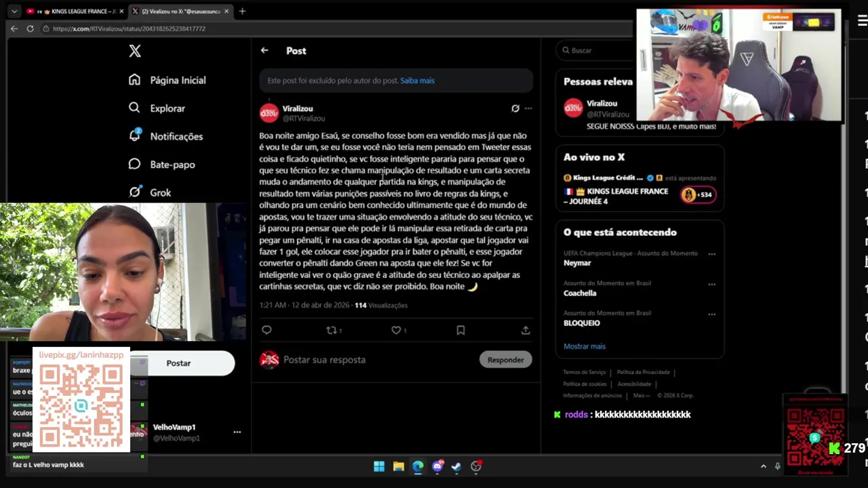The image size is (868, 488).
Task: Click the share icon under the post
Action: (526, 330)
